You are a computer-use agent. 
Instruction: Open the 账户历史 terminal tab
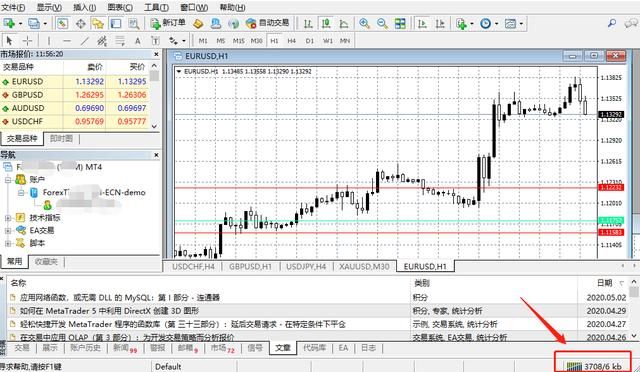click(85, 348)
